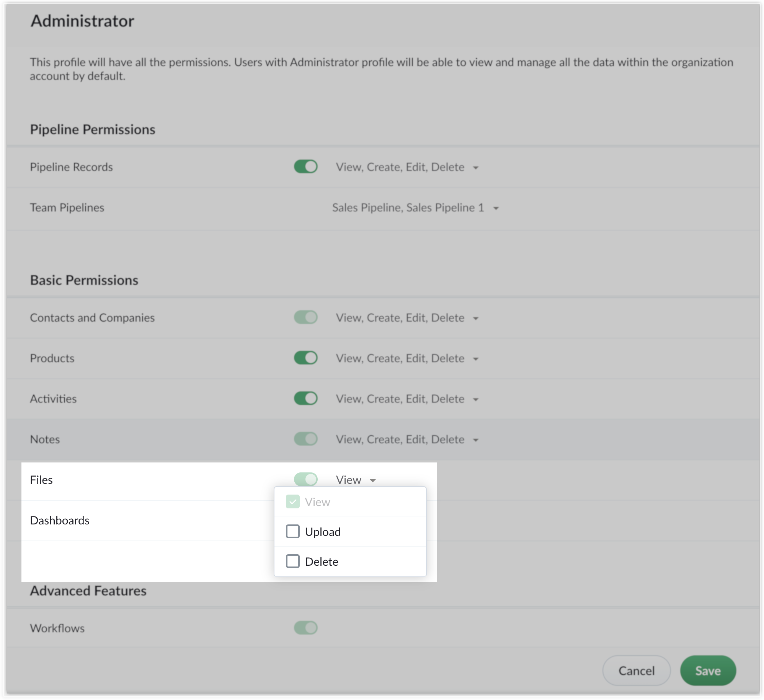The height and width of the screenshot is (700, 764).
Task: Select the Dashboards row label
Action: point(60,520)
